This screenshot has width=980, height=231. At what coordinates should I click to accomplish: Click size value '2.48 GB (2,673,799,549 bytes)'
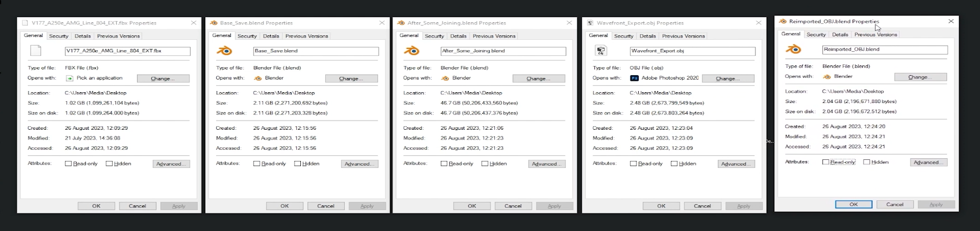coord(667,103)
